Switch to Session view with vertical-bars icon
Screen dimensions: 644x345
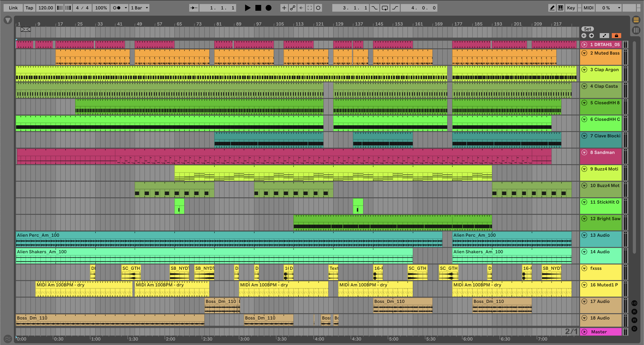pos(636,30)
